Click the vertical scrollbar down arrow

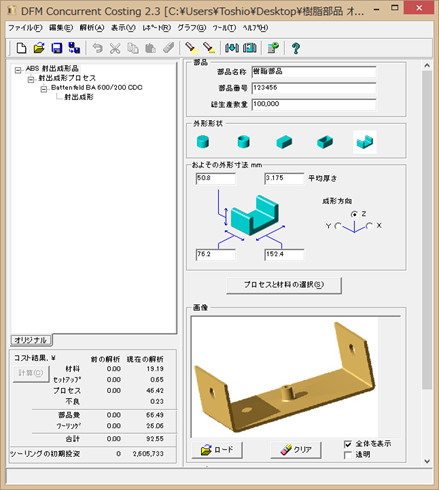tap(427, 461)
